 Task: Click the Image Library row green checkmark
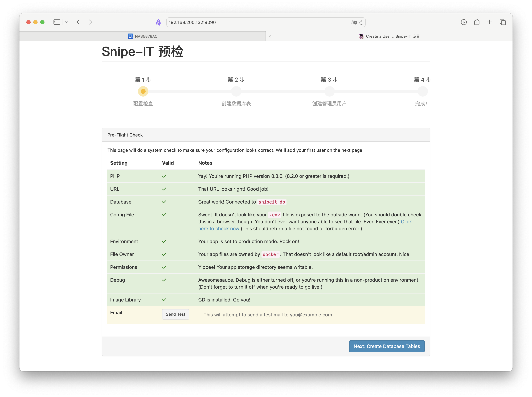pyautogui.click(x=164, y=300)
